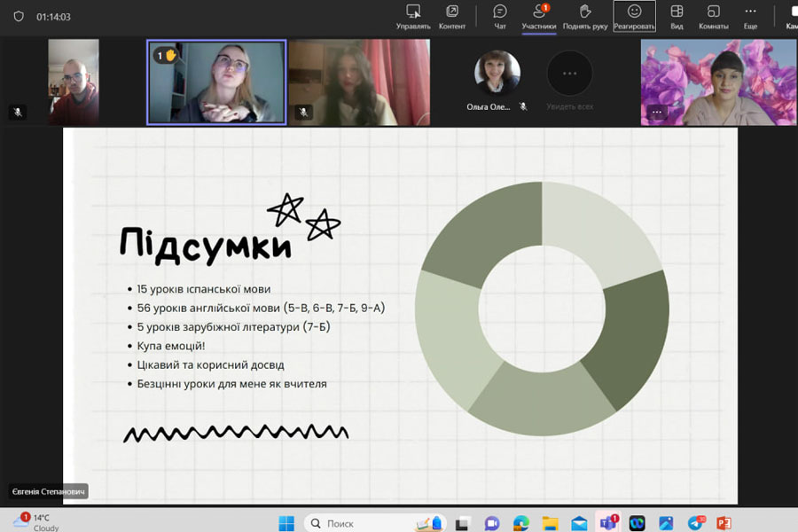Open Microsoft Teams from the taskbar
The height and width of the screenshot is (532, 798).
pyautogui.click(x=607, y=523)
